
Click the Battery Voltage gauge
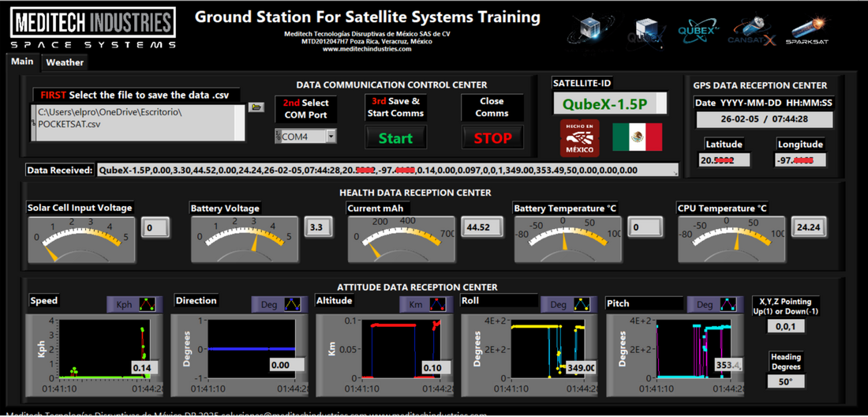tap(244, 240)
